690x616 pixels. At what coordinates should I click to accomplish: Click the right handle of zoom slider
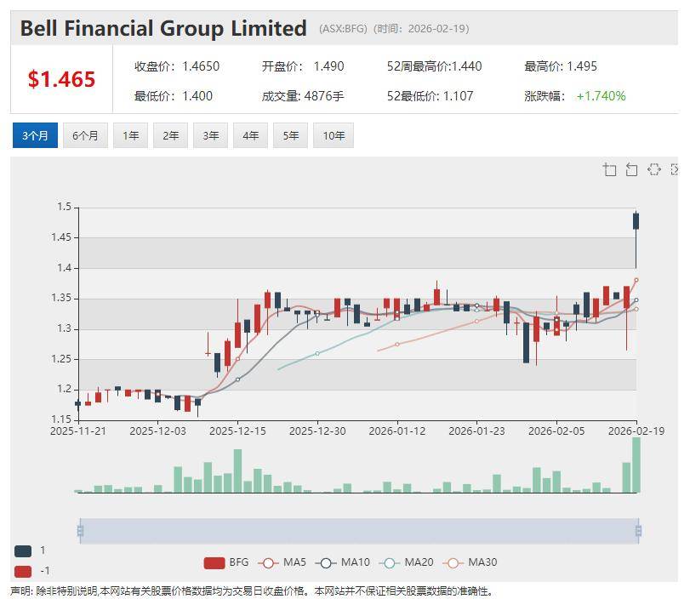pos(637,531)
